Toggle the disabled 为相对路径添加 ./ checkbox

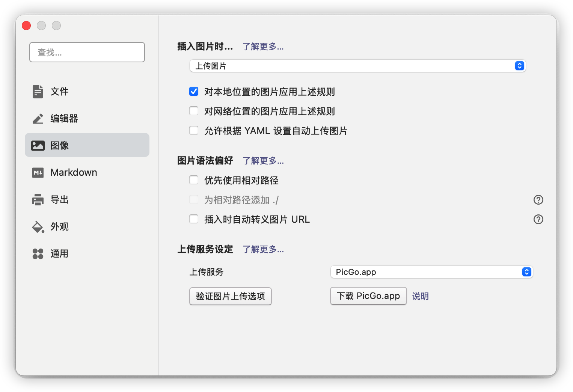pos(194,199)
